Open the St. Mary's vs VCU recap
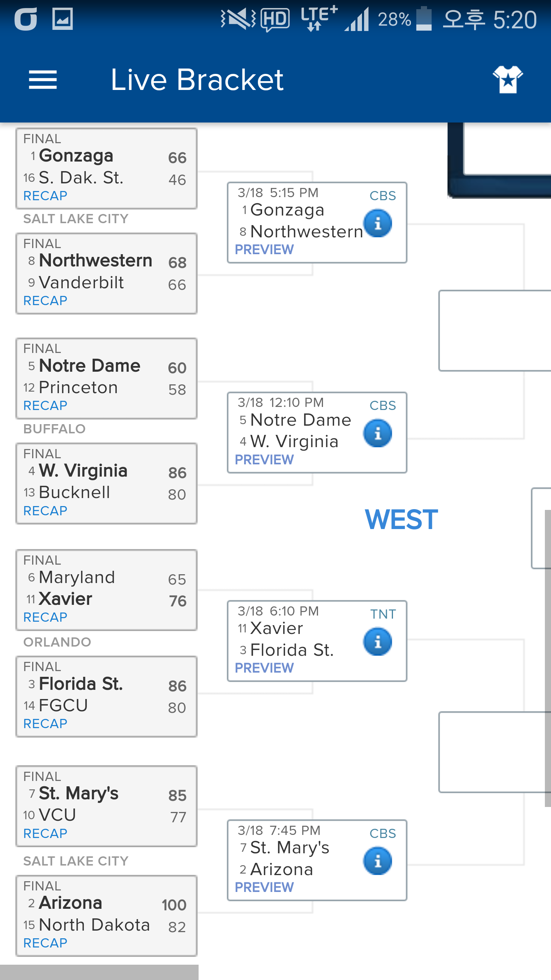The image size is (551, 980). (x=45, y=833)
